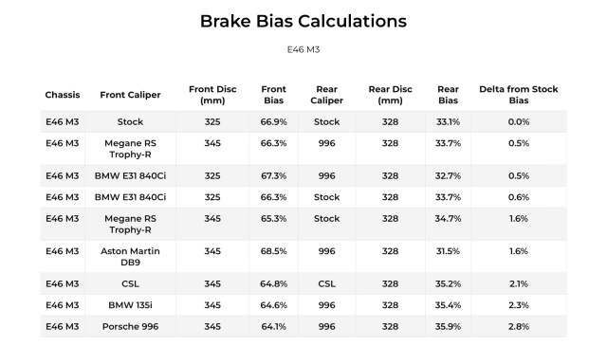Screen dimensions: 607x364
Task: Select the BMW 135i caliper cell
Action: pos(131,305)
